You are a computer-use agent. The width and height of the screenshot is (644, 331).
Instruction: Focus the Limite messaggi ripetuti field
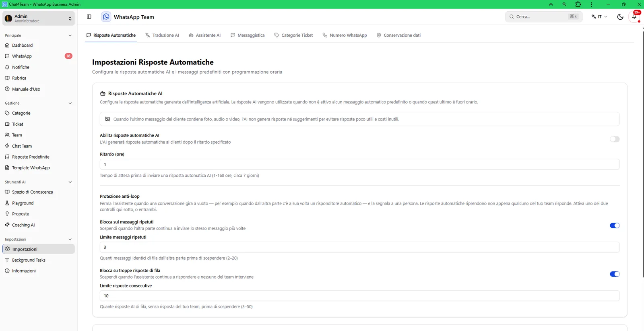tap(359, 247)
